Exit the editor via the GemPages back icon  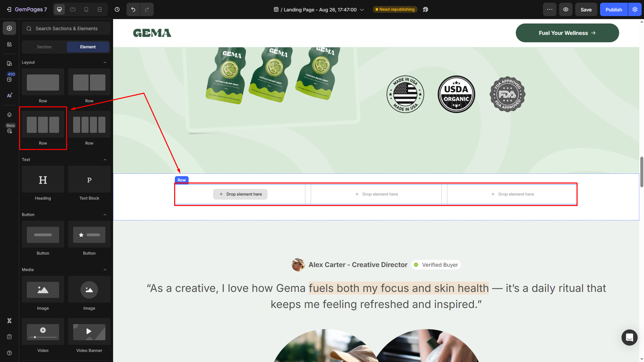click(x=9, y=9)
